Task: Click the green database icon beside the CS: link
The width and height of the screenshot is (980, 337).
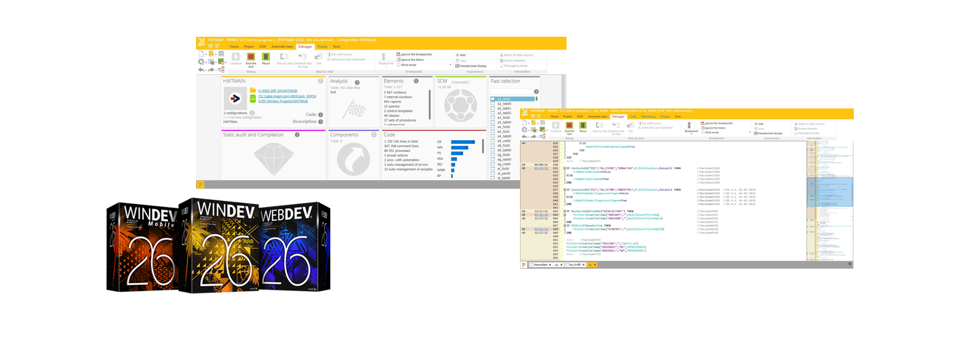Action: (253, 98)
